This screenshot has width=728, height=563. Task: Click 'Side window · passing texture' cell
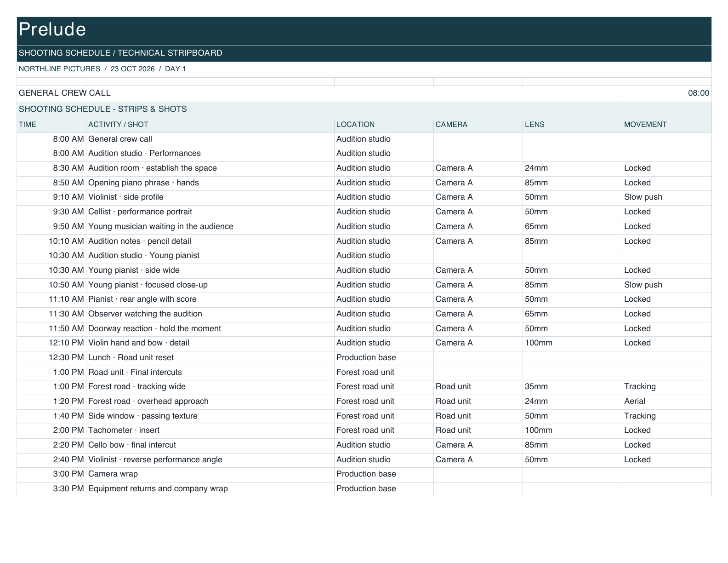(210, 416)
